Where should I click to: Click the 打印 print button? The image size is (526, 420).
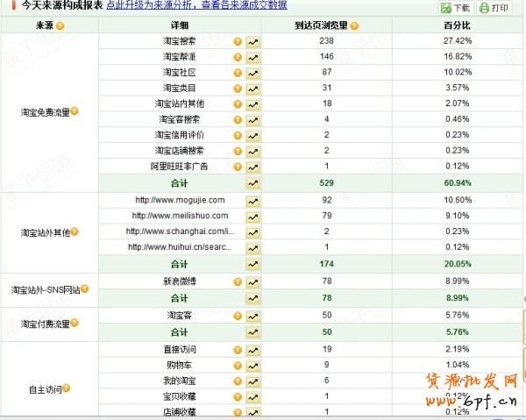tap(494, 7)
